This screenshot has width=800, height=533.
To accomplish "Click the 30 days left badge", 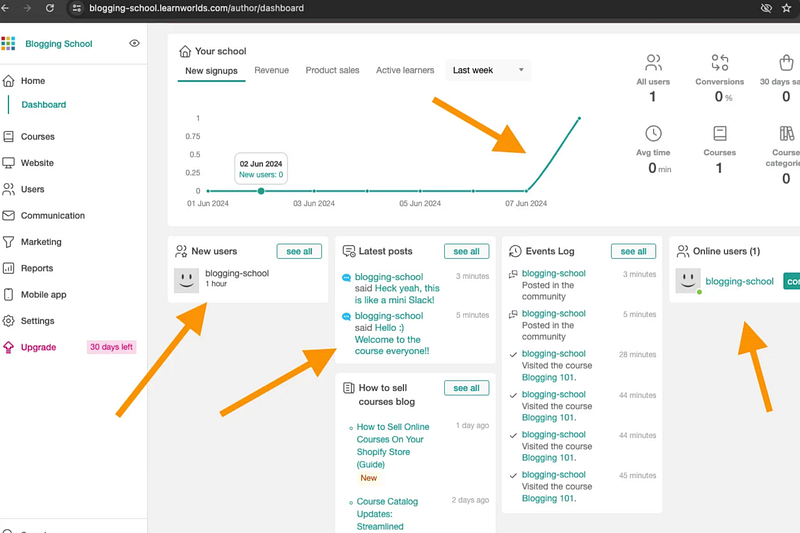I will pyautogui.click(x=111, y=347).
